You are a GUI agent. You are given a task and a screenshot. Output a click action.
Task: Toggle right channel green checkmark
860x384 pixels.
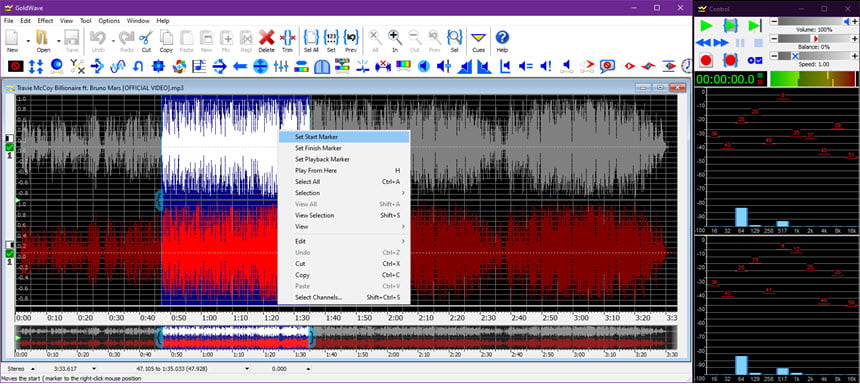[x=9, y=253]
